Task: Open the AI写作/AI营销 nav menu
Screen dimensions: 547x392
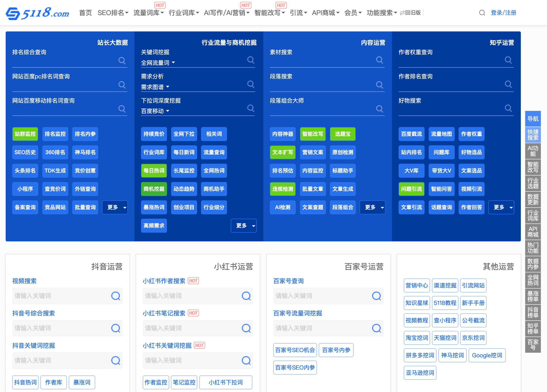Action: (x=227, y=13)
